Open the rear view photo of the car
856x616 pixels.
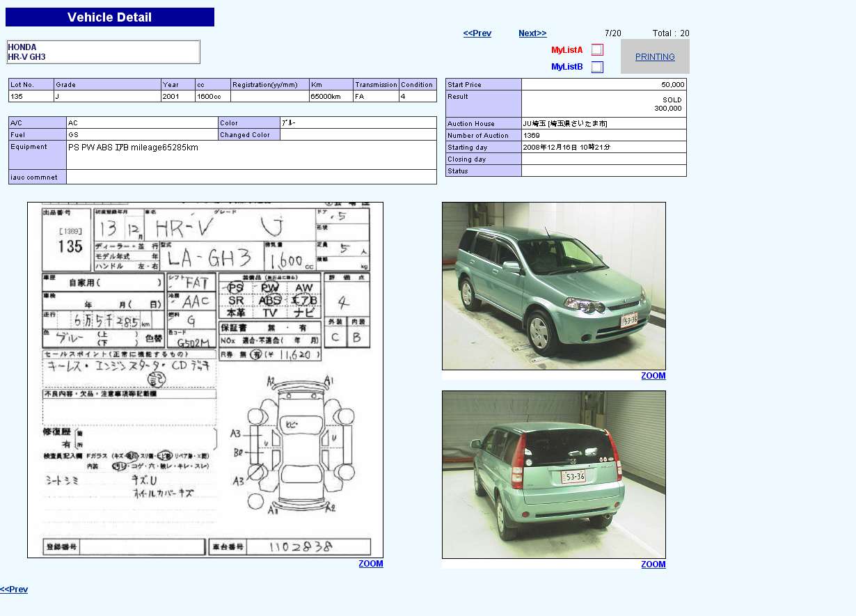(554, 475)
